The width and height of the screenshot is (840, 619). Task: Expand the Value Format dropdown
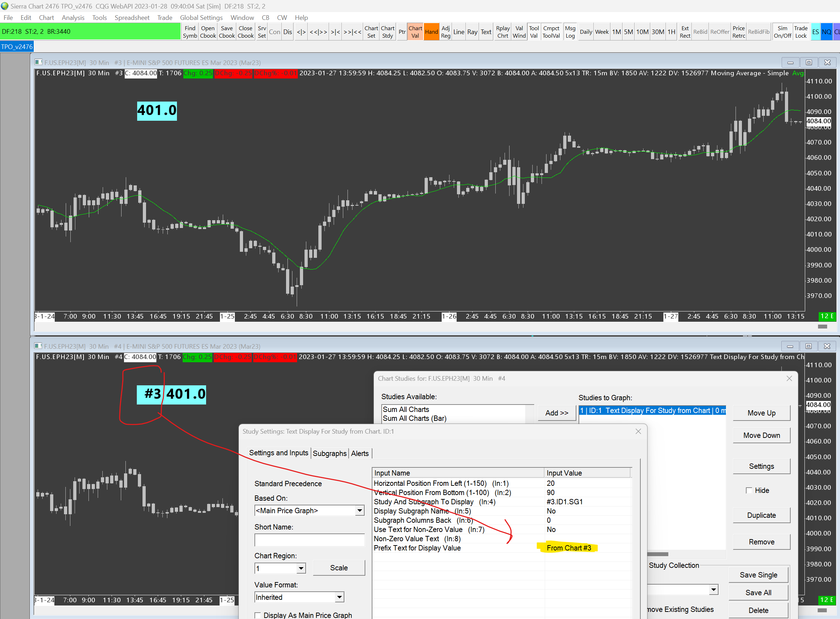coord(339,597)
